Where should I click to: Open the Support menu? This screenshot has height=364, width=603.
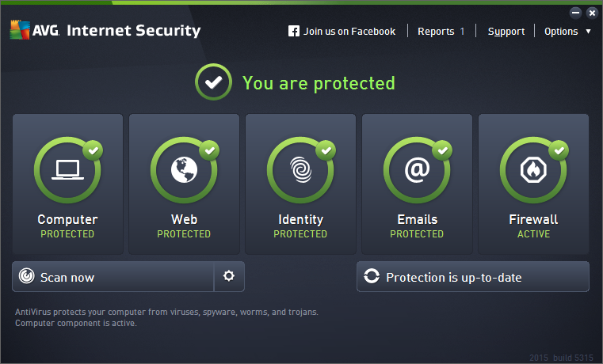coord(506,32)
